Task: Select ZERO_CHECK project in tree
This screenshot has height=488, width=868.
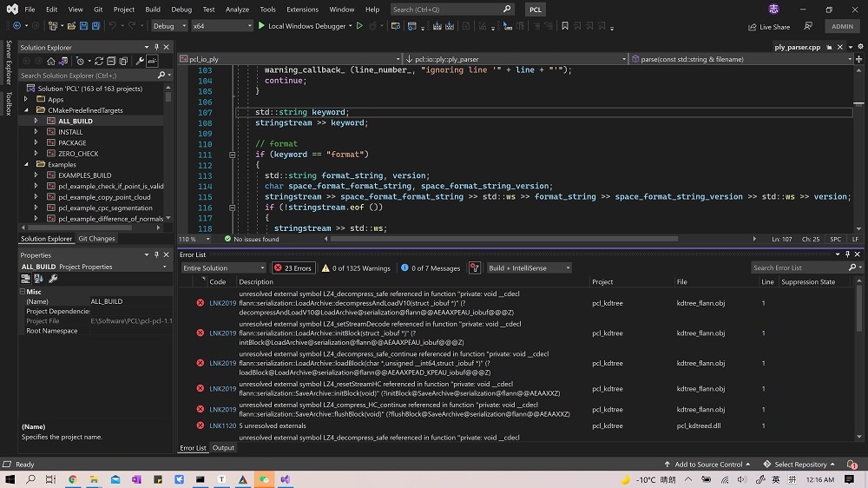Action: (x=78, y=154)
